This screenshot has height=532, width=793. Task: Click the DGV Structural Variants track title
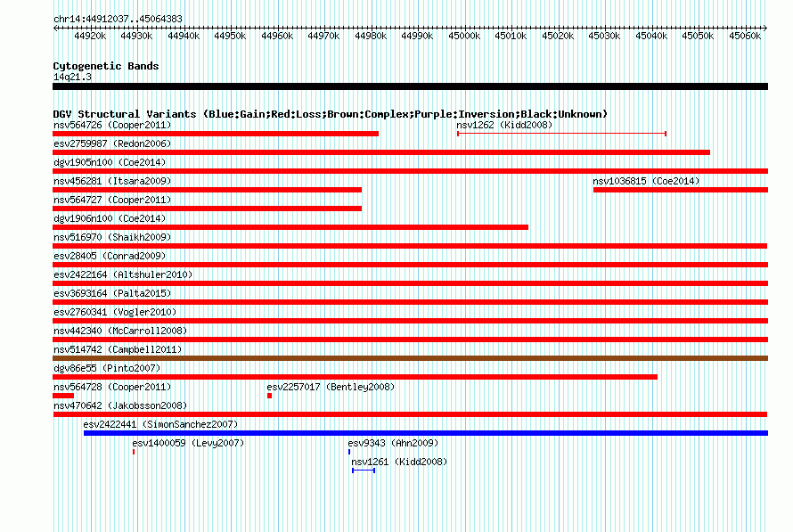[331, 114]
